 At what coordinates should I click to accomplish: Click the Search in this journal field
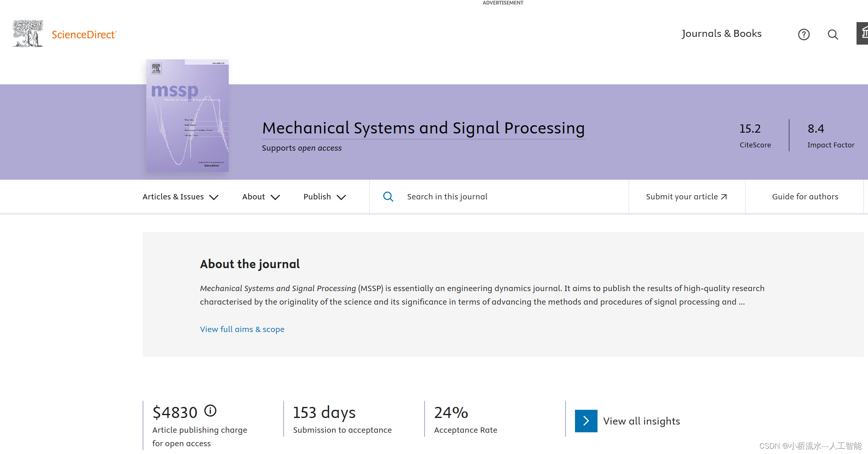coord(492,197)
